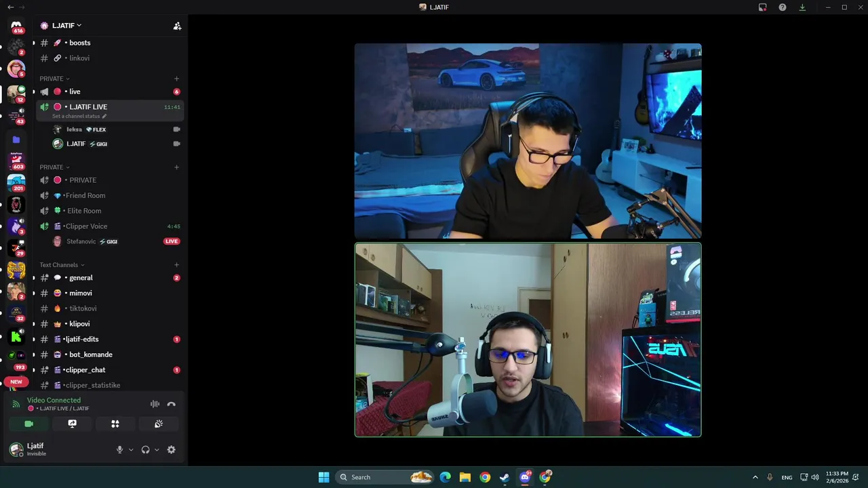Start an activity
The height and width of the screenshot is (488, 868).
tap(115, 424)
